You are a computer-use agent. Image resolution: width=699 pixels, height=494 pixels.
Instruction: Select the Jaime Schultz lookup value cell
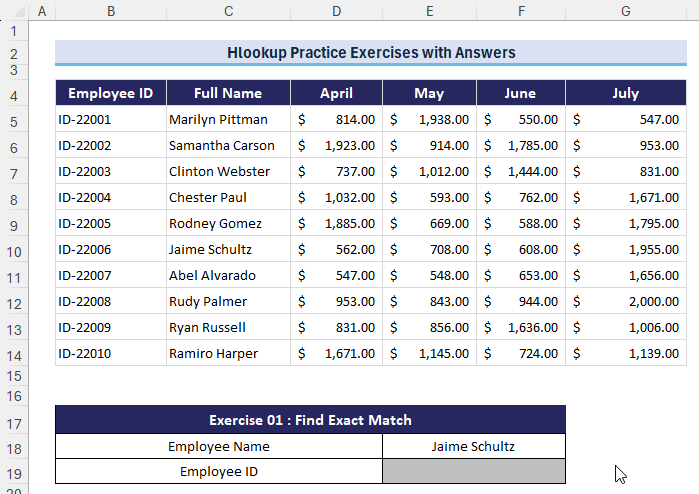coord(474,446)
